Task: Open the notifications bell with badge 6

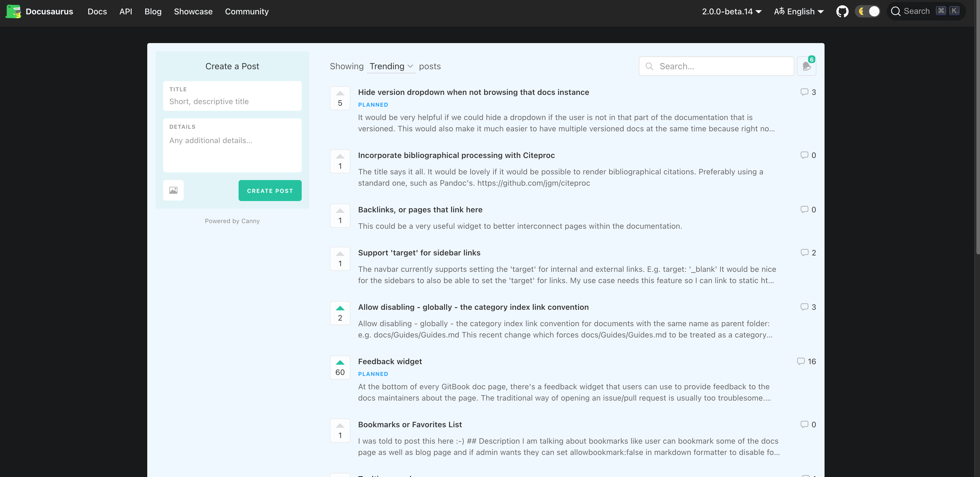Action: 807,66
